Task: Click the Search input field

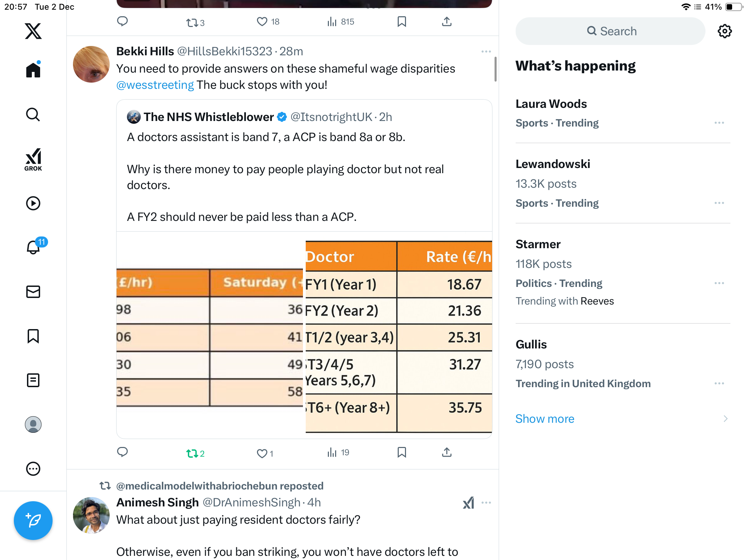Action: pyautogui.click(x=610, y=31)
